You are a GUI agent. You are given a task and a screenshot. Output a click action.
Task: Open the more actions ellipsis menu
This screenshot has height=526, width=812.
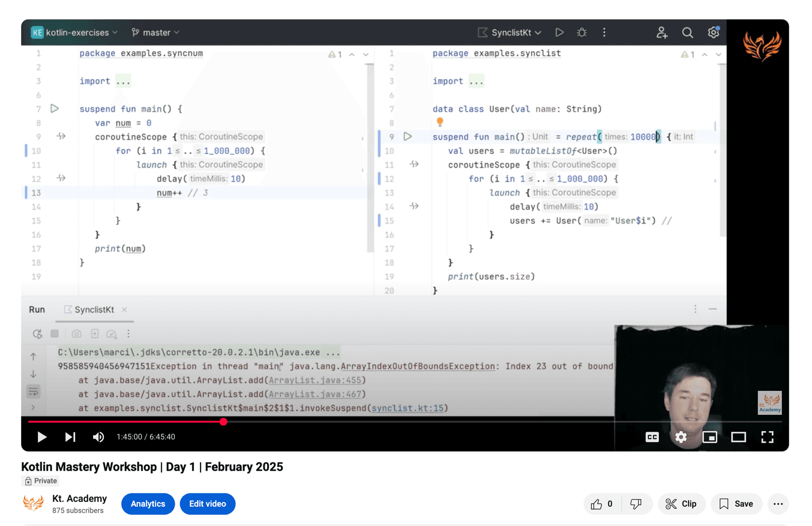tap(778, 504)
